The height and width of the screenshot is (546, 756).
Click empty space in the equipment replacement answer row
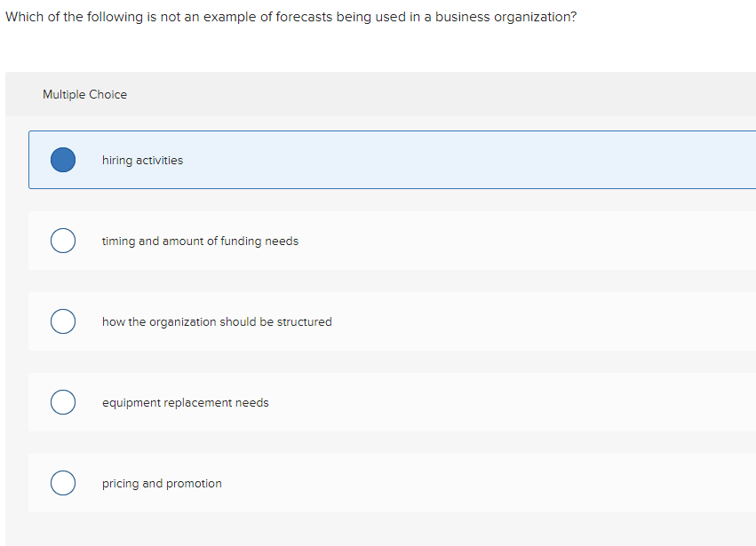pos(515,403)
